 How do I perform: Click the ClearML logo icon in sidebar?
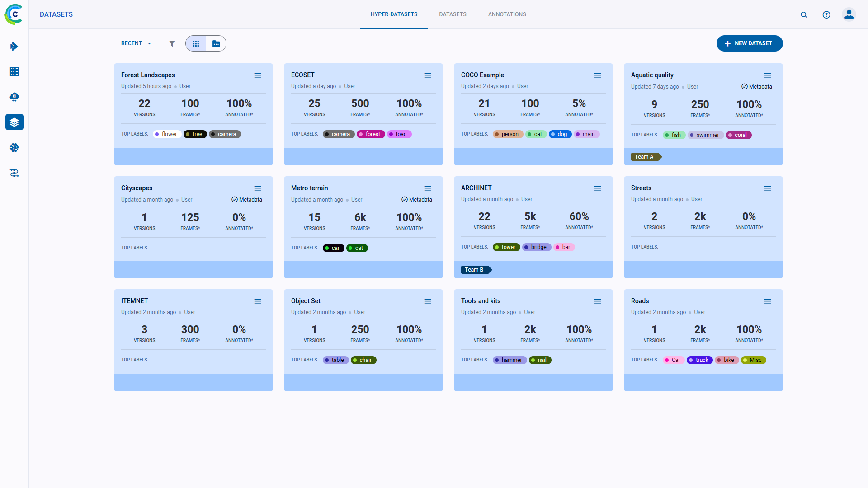pos(14,14)
